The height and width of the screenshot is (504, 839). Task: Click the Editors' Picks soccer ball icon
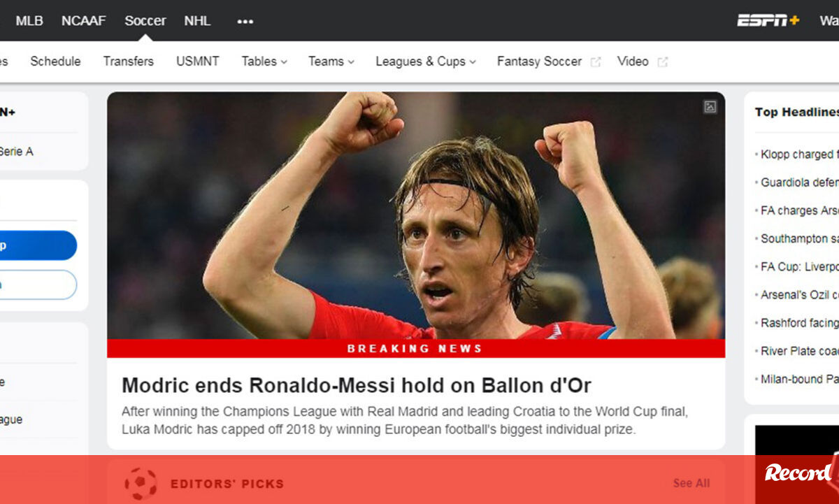[141, 483]
